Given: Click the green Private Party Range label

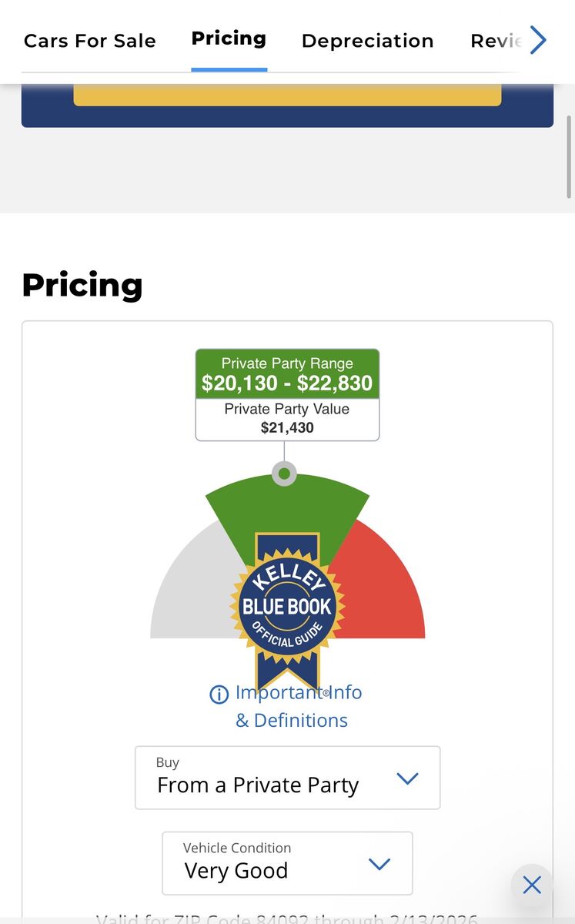Looking at the screenshot, I should pyautogui.click(x=287, y=374).
